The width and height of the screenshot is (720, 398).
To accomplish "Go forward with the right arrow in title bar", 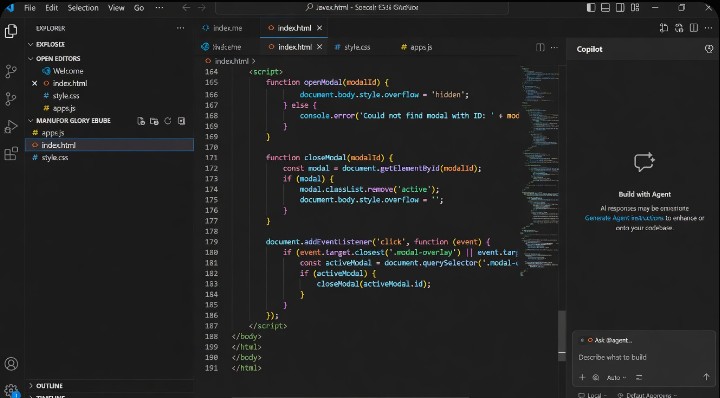I will click(202, 8).
